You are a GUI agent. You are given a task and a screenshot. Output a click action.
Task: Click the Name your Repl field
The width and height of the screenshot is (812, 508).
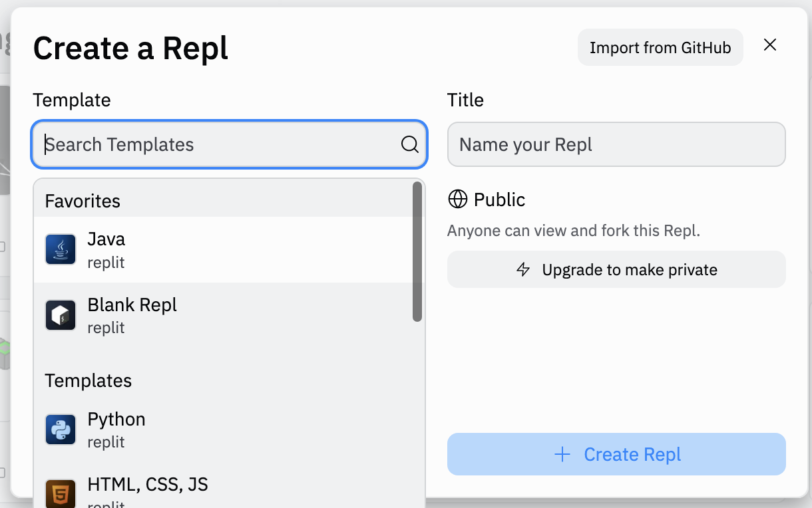616,144
